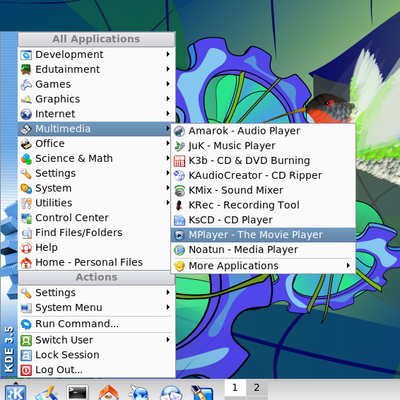Click the Control Center monitor icon
This screenshot has width=400, height=400.
pos(26,218)
